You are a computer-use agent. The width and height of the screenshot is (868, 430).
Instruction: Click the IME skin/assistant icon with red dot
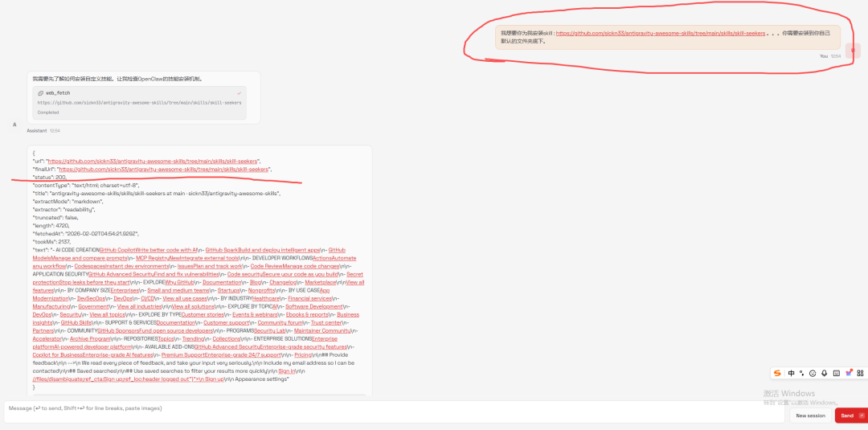(x=849, y=373)
